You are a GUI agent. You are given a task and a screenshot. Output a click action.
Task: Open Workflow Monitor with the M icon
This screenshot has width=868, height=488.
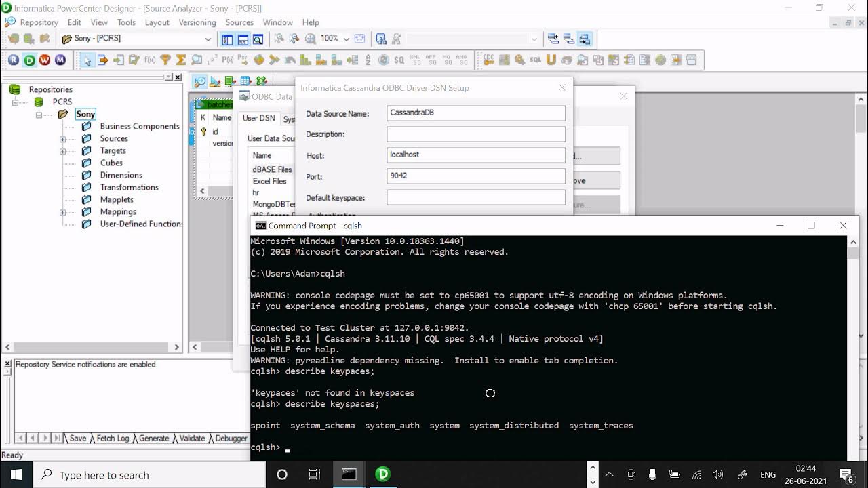(x=60, y=60)
